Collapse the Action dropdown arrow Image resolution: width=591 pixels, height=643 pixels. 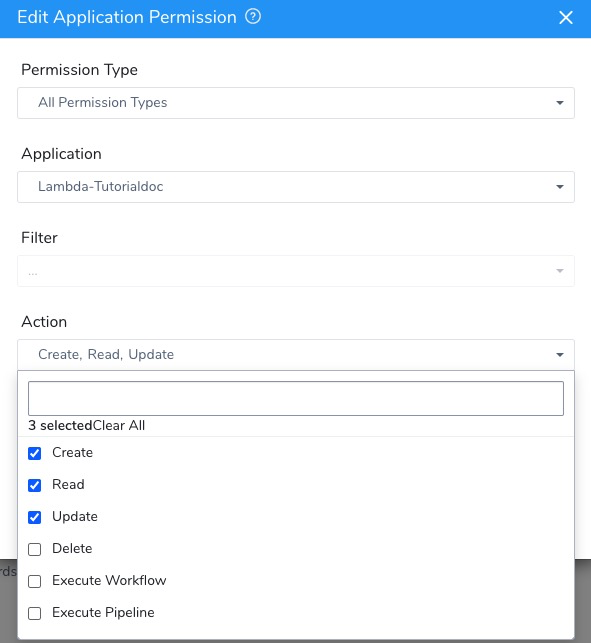(x=559, y=355)
